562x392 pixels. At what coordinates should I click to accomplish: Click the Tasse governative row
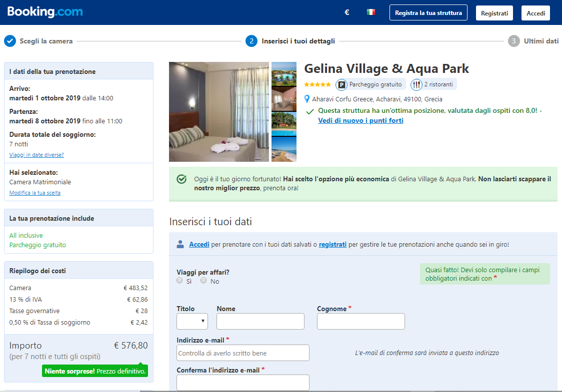point(78,311)
